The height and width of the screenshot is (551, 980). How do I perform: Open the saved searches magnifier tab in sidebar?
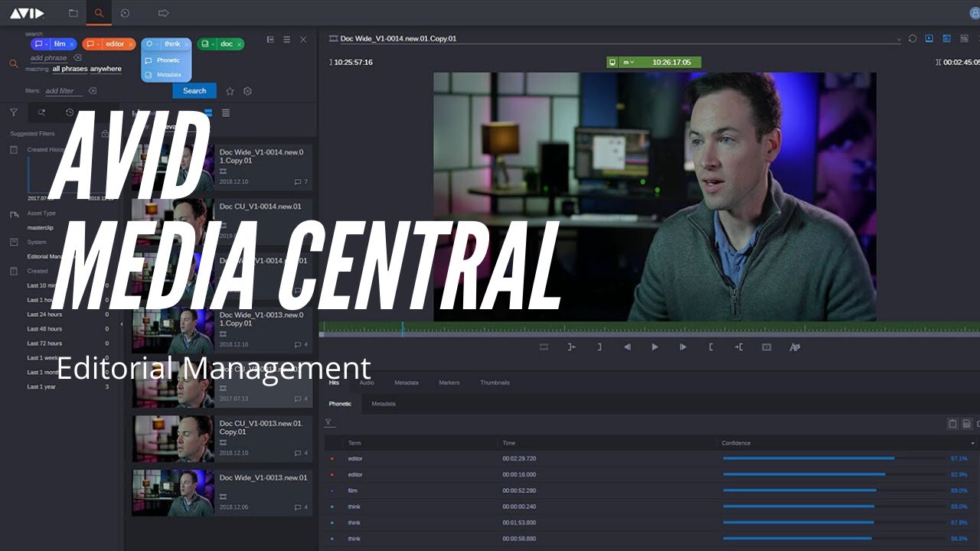pyautogui.click(x=41, y=112)
